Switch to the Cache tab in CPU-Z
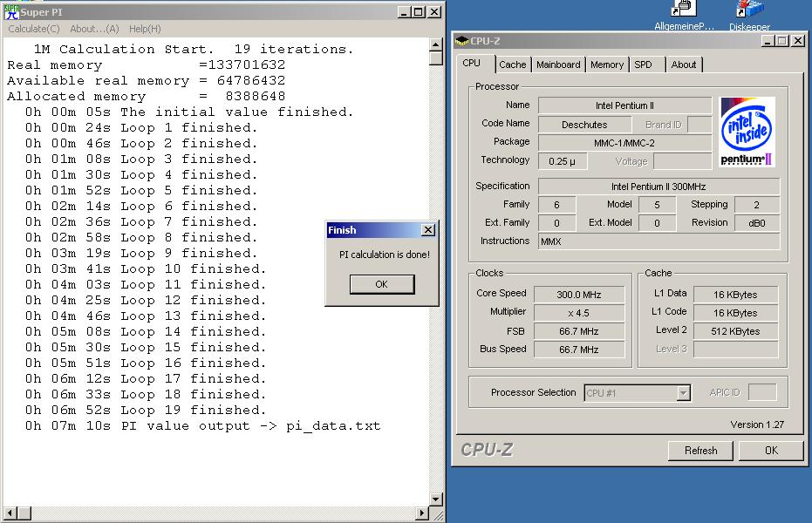Screen dimensions: 812x523 tap(512, 65)
